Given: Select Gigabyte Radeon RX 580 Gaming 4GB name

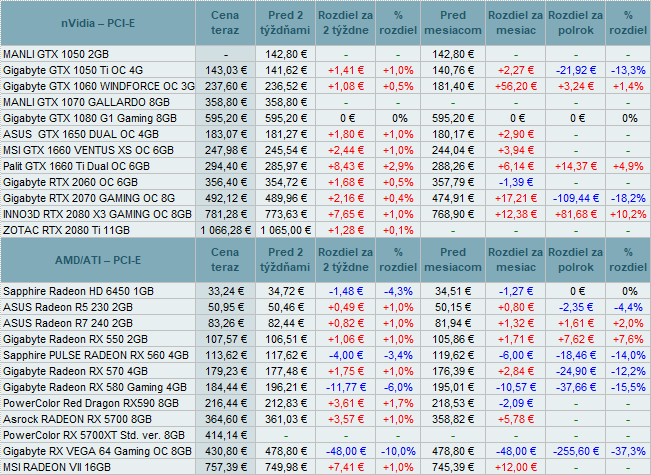Looking at the screenshot, I should point(95,387).
